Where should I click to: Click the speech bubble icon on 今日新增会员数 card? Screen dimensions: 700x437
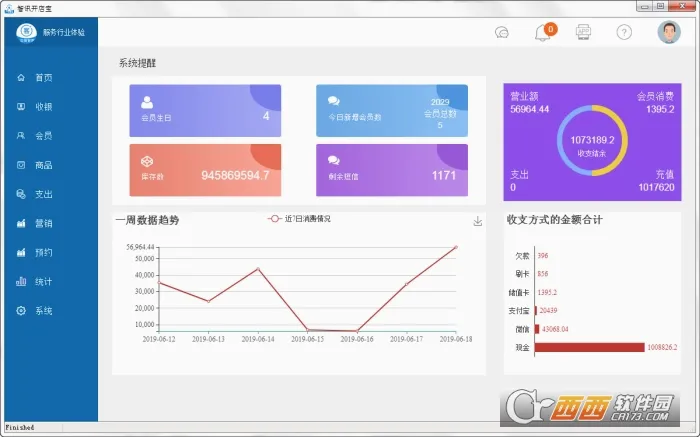click(333, 101)
